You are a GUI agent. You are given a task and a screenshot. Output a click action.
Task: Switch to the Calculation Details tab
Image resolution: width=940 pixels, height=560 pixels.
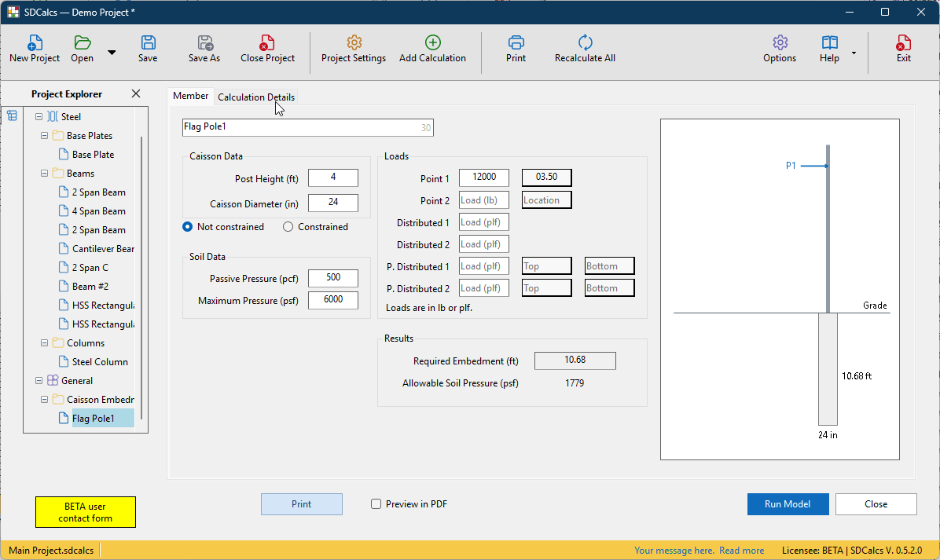pyautogui.click(x=256, y=97)
